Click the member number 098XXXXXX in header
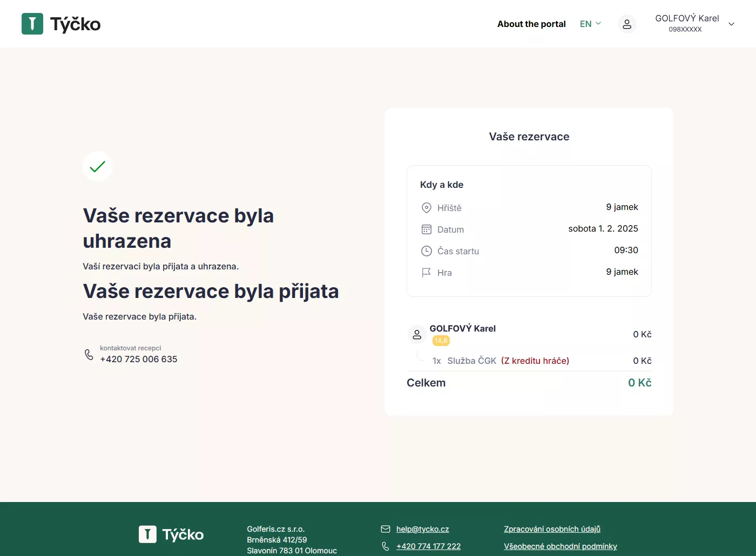This screenshot has height=556, width=756. click(x=685, y=30)
